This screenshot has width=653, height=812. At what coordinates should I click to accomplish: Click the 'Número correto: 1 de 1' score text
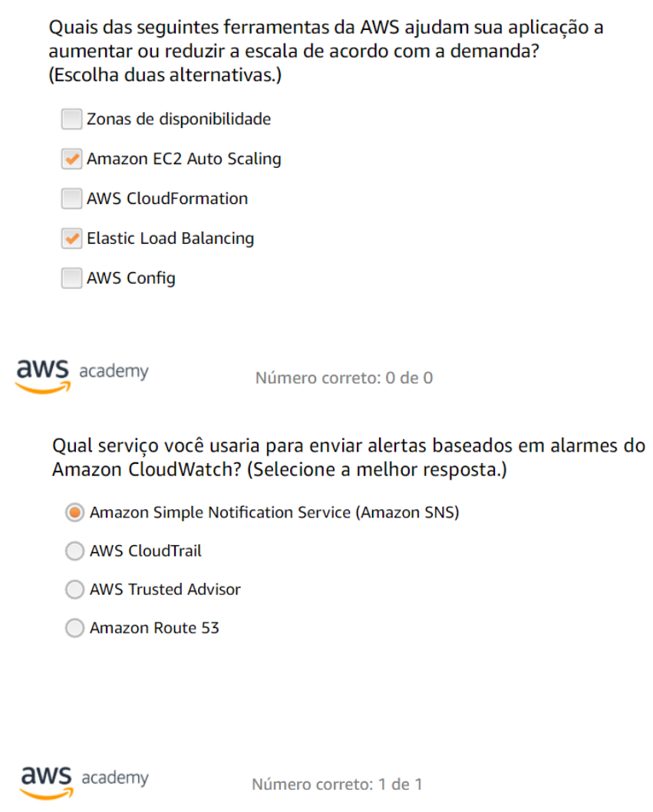pyautogui.click(x=337, y=784)
